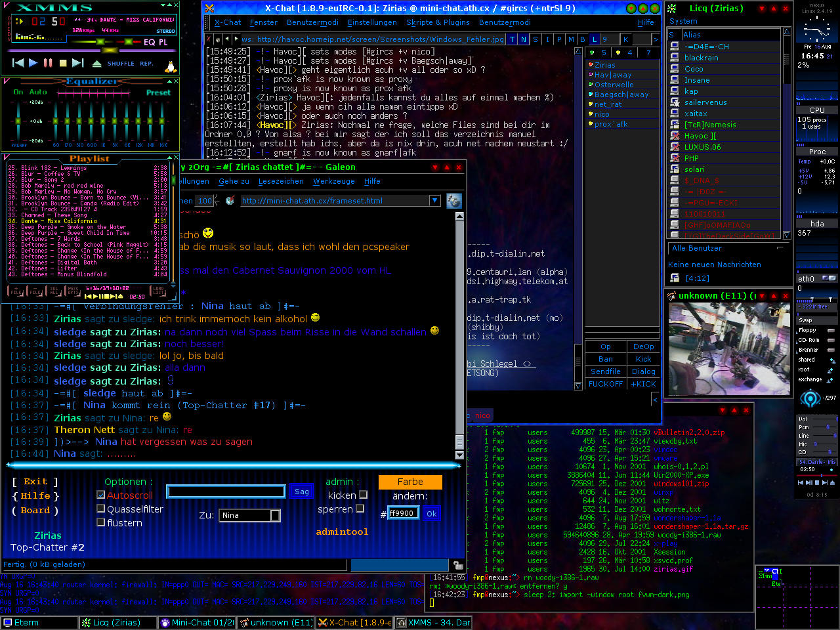This screenshot has height=630, width=840.
Task: Click the FUCKOFF button
Action: [606, 384]
